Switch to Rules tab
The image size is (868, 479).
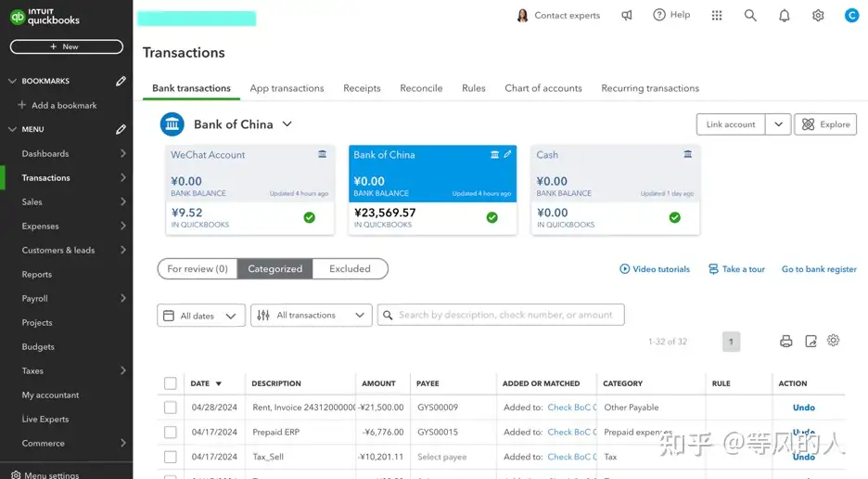point(473,88)
